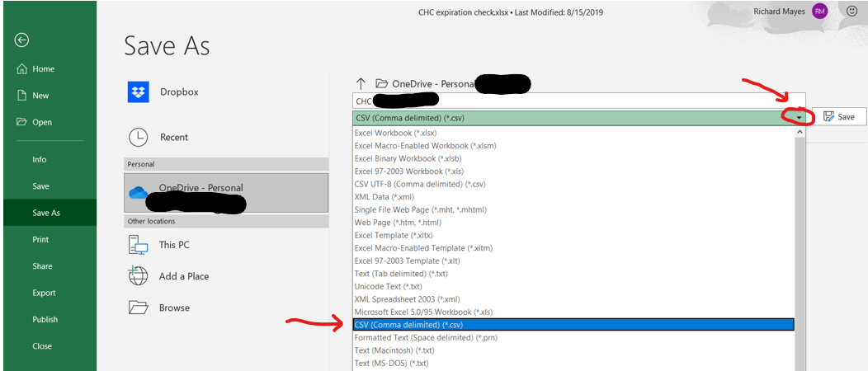868x371 pixels.
Task: Click the New document icon
Action: [21, 96]
